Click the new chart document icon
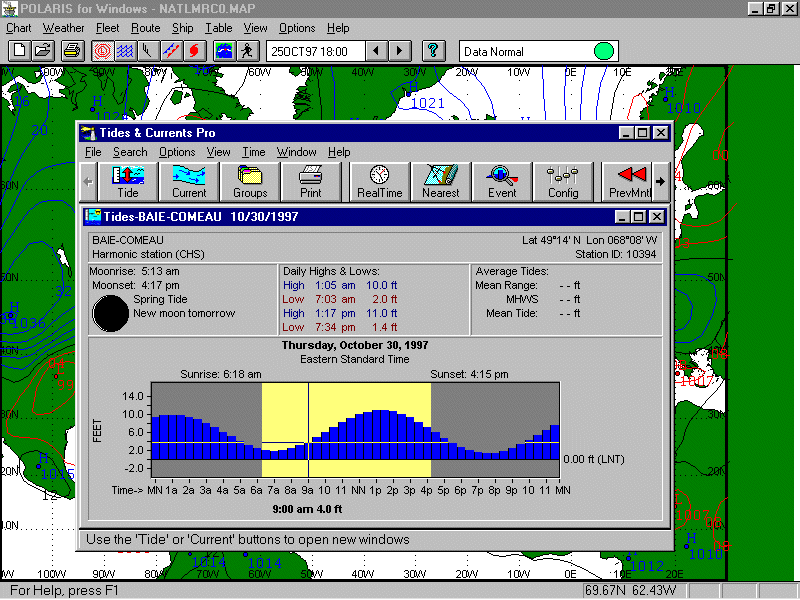This screenshot has width=800, height=600. [x=19, y=51]
